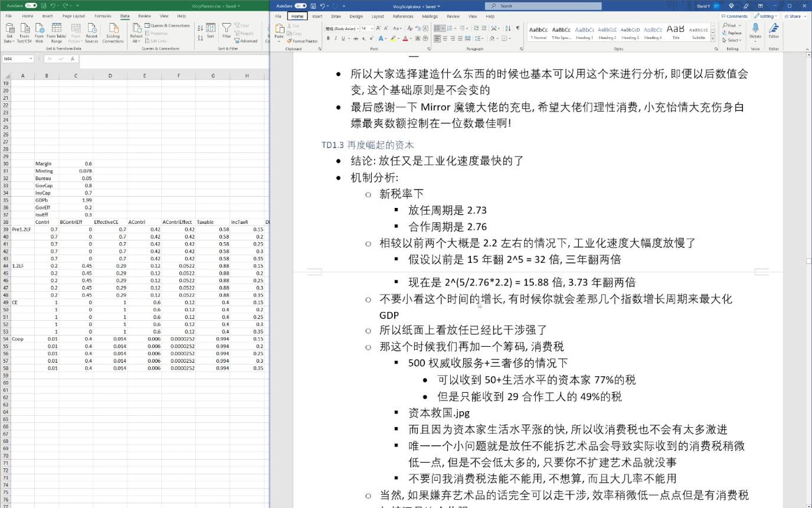The image size is (812, 508).
Task: Apply red font color in Word
Action: click(x=405, y=38)
